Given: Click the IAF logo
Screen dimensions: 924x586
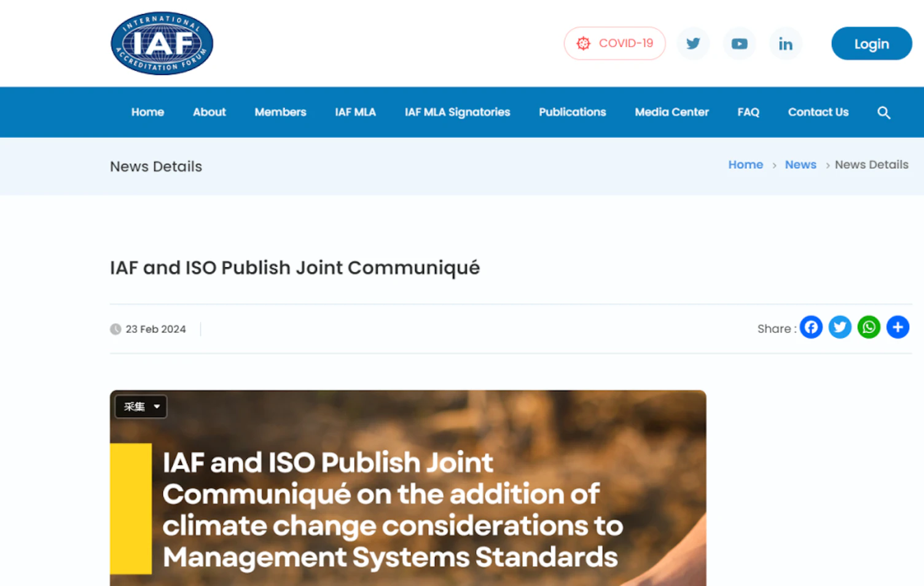Looking at the screenshot, I should pos(161,43).
